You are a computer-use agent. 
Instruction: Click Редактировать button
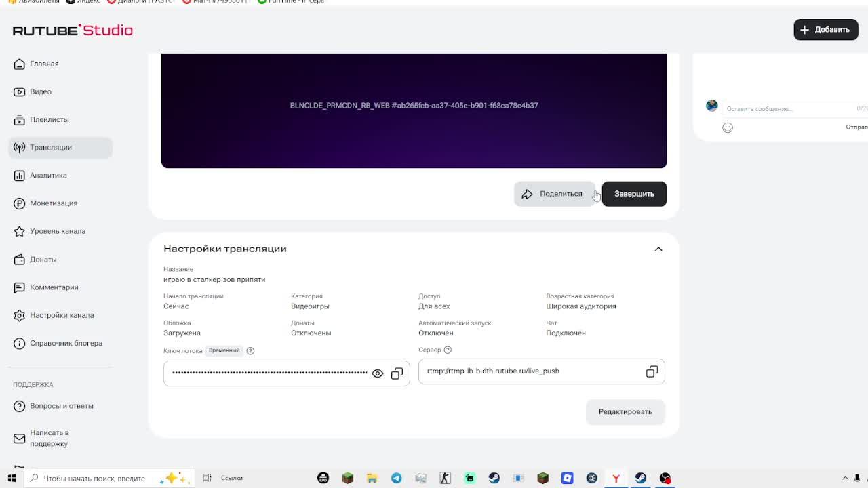pos(625,412)
